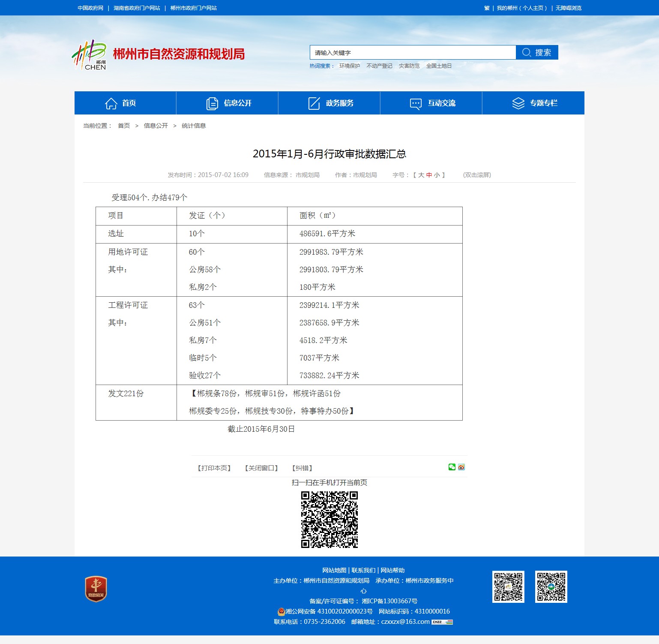The image size is (659, 644).
Task: Open 湘ICP备13003667号 record link
Action: (389, 601)
